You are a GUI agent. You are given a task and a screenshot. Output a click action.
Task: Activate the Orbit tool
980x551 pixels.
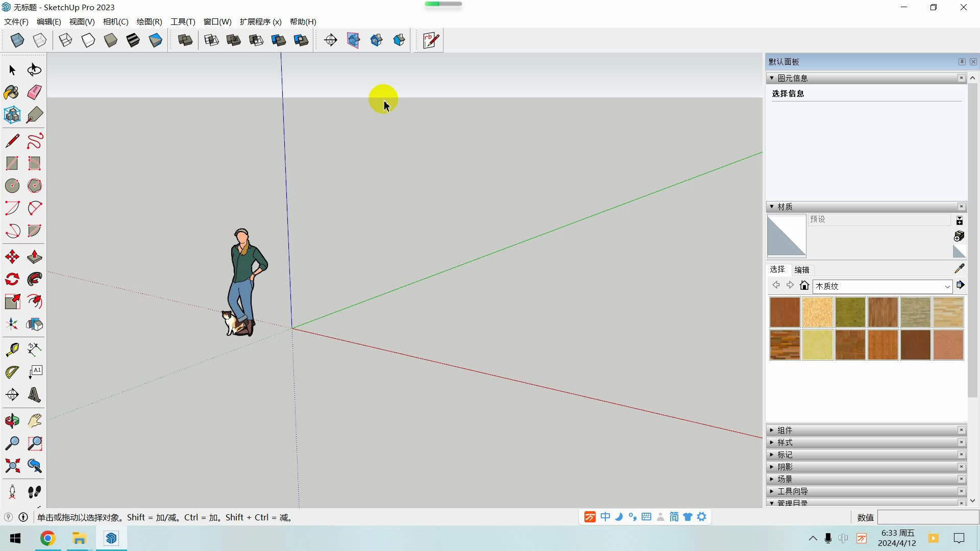click(x=12, y=421)
